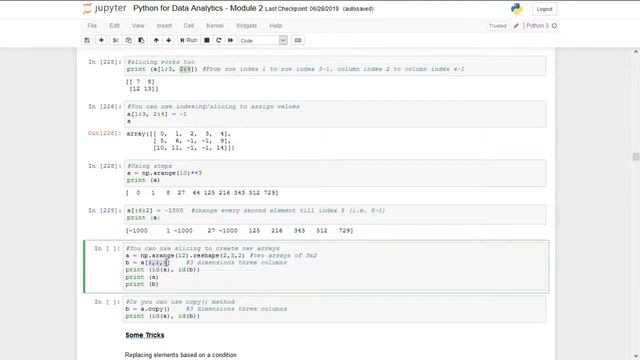
Task: Rename notebook via title Python for Data Analytics
Action: coord(198,8)
